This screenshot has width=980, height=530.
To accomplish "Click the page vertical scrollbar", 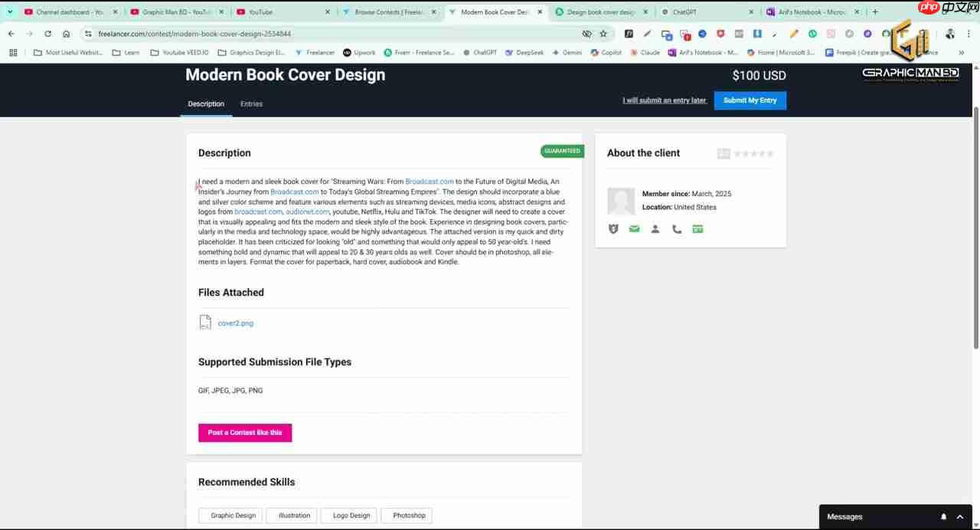I will click(x=976, y=227).
